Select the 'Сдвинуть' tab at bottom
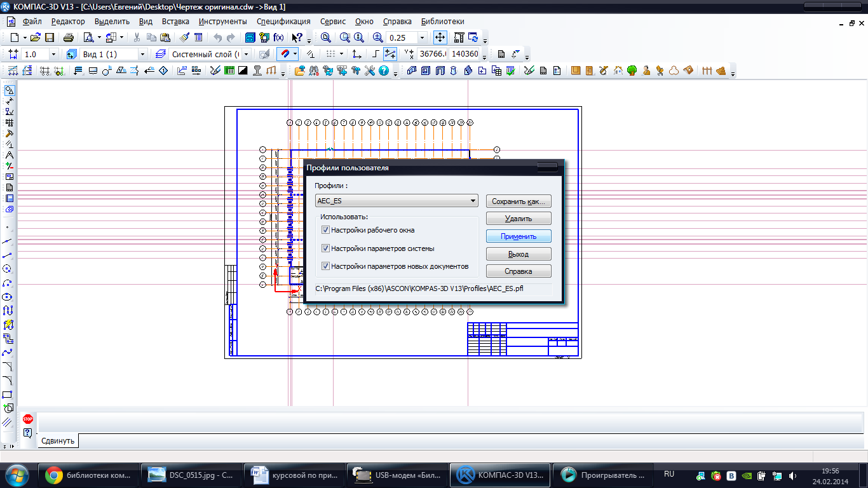Image resolution: width=868 pixels, height=488 pixels. pos(58,440)
